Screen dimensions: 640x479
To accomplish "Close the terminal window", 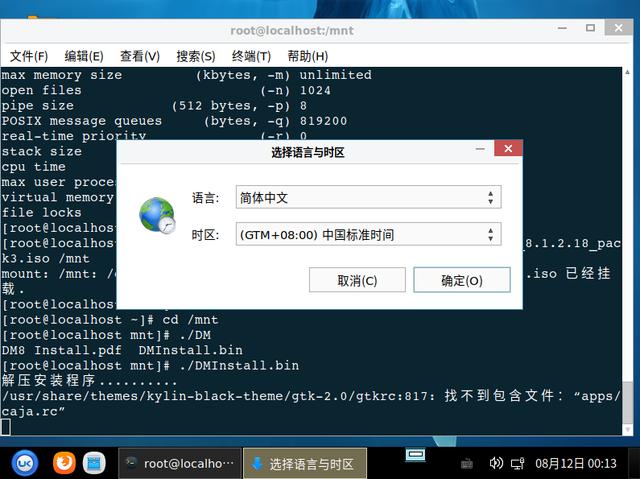I will click(618, 28).
